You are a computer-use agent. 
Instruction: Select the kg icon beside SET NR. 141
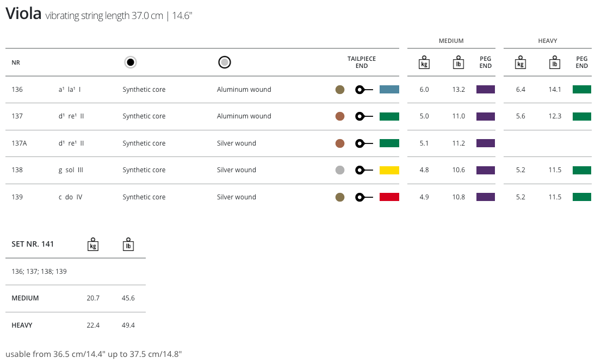[93, 244]
